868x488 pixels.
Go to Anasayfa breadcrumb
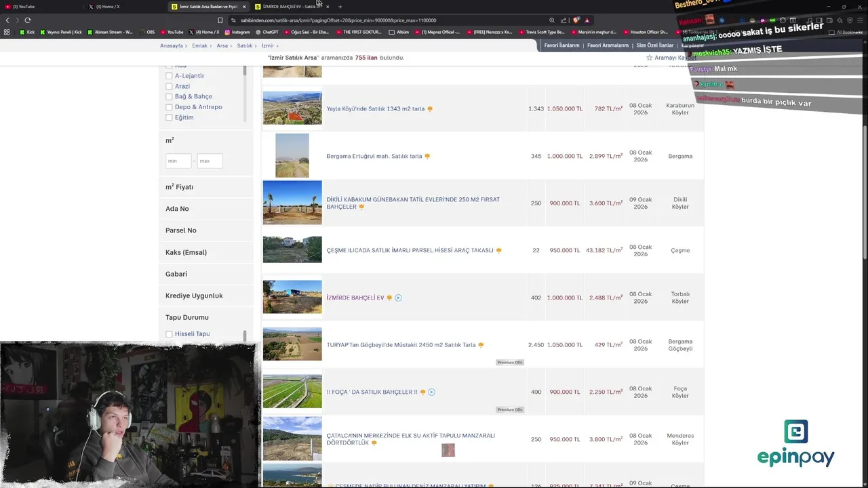(x=172, y=45)
